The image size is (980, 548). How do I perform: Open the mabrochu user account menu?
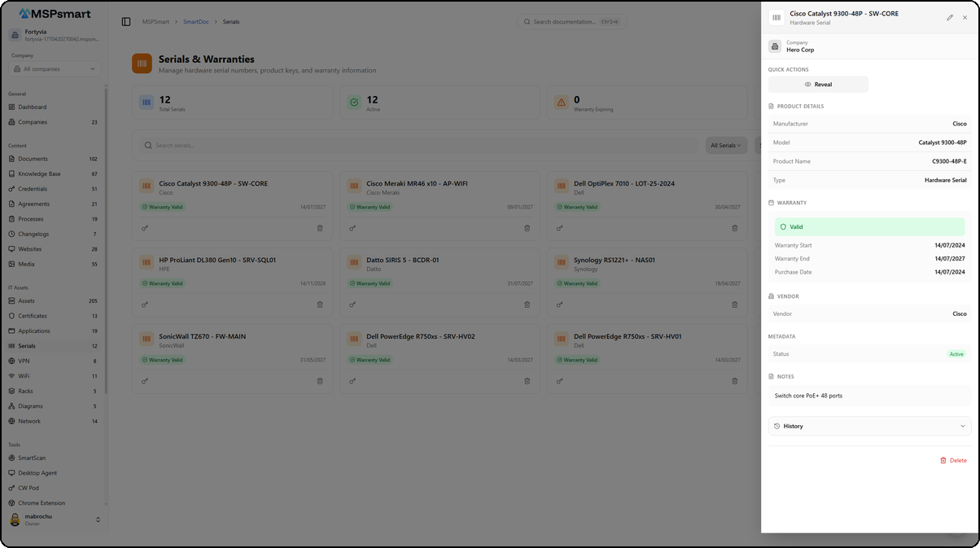(55, 520)
